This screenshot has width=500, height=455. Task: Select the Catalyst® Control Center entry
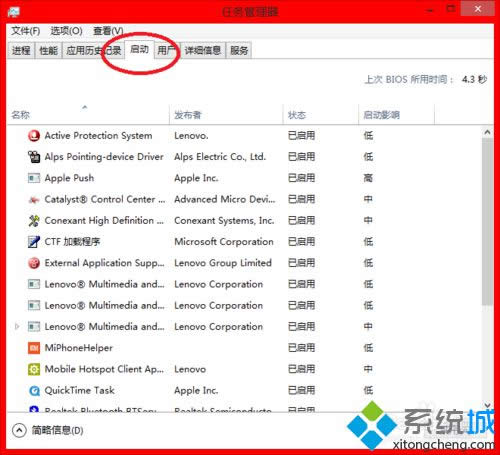(x=105, y=199)
